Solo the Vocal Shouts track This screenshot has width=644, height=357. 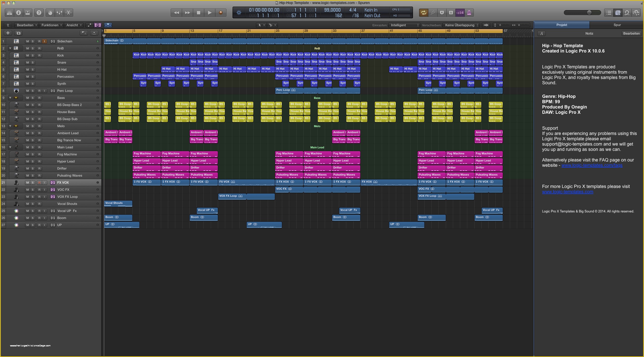tap(33, 204)
